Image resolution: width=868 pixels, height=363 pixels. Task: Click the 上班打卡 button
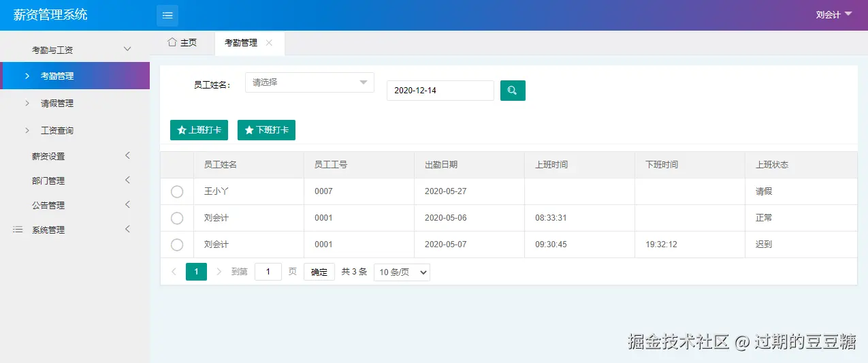point(199,130)
